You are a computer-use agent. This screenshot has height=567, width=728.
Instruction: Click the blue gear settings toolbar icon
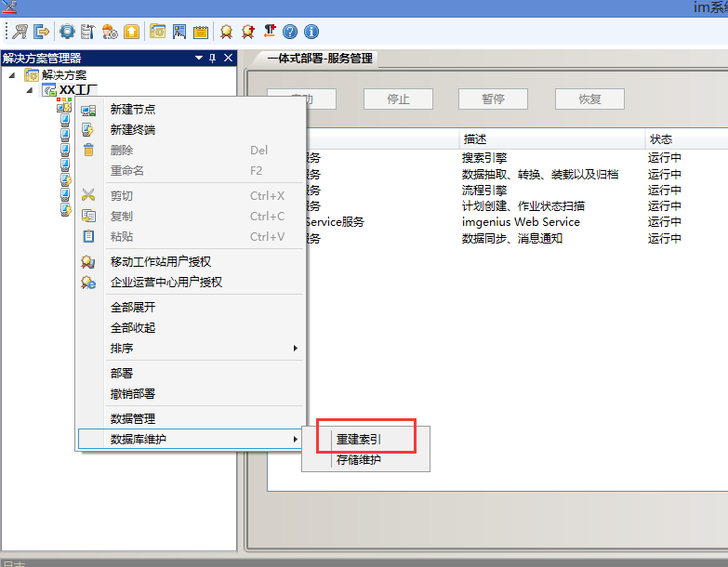point(67,32)
